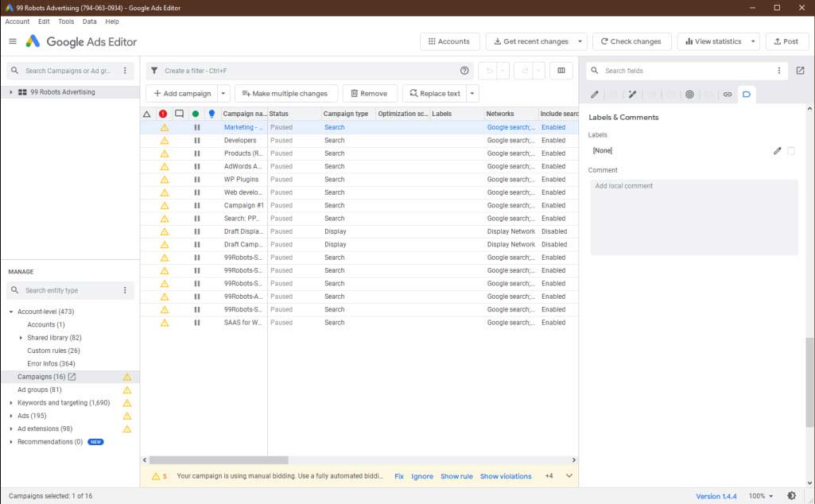This screenshot has width=815, height=504.
Task: Click View statistics button
Action: (713, 41)
